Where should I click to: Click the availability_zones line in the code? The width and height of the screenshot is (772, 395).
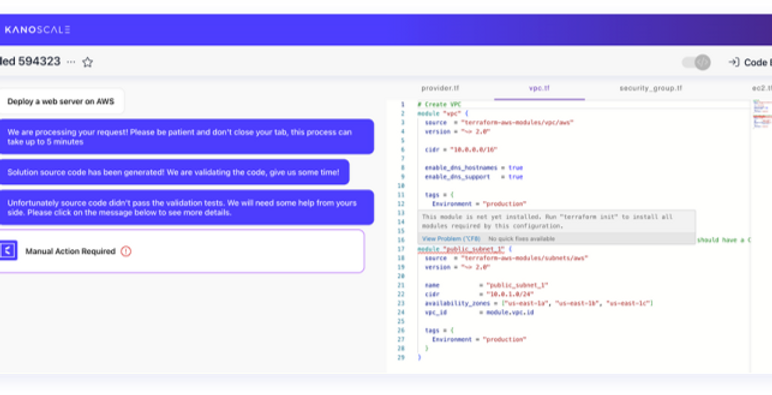pos(539,303)
